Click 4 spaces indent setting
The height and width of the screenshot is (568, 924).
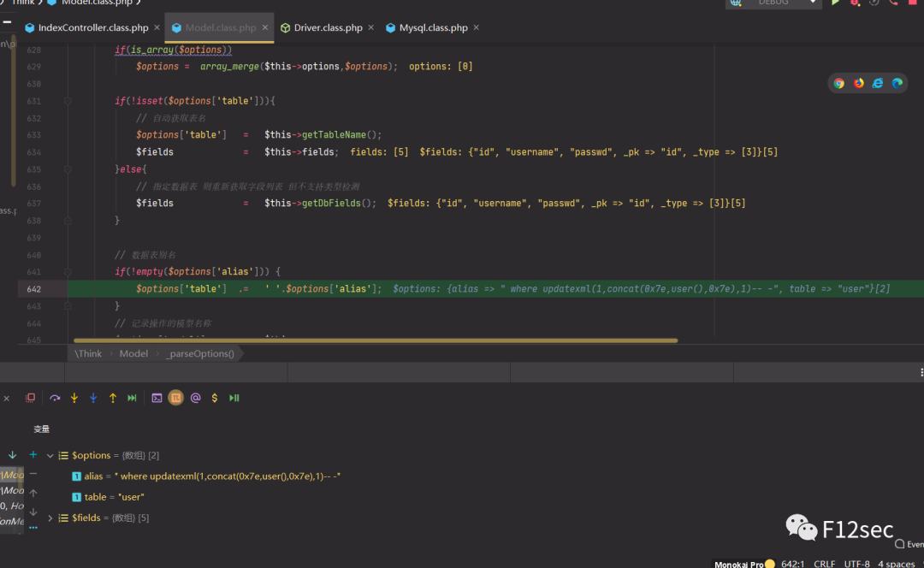click(x=897, y=564)
